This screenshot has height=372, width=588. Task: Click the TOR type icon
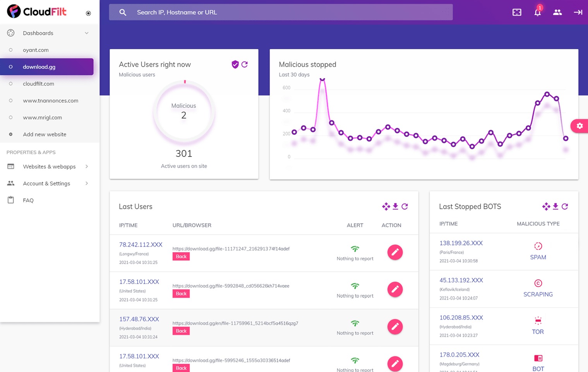(538, 320)
